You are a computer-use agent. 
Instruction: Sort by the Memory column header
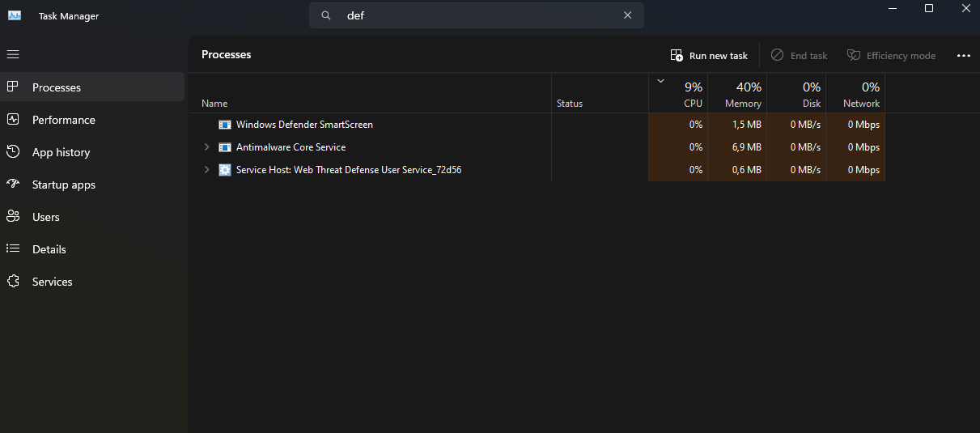click(737, 93)
